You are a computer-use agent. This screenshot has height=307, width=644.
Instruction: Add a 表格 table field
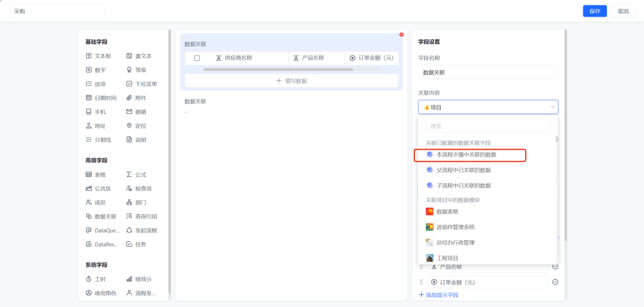[96, 175]
